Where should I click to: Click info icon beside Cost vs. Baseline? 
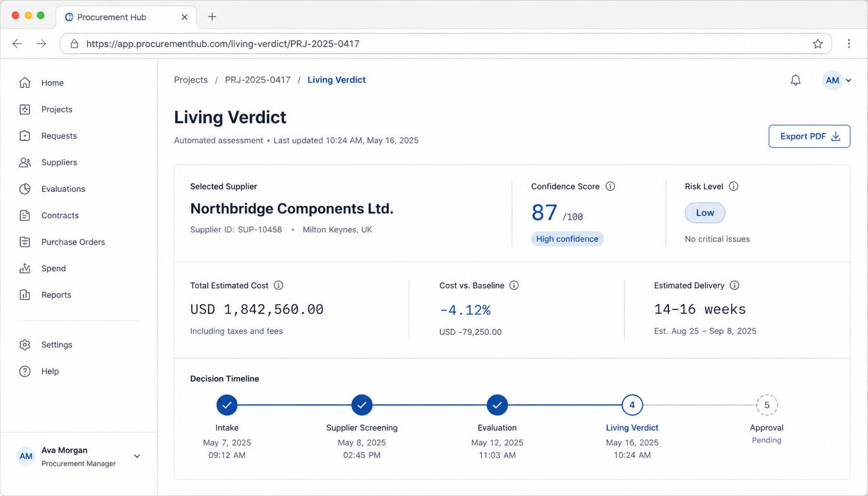514,285
